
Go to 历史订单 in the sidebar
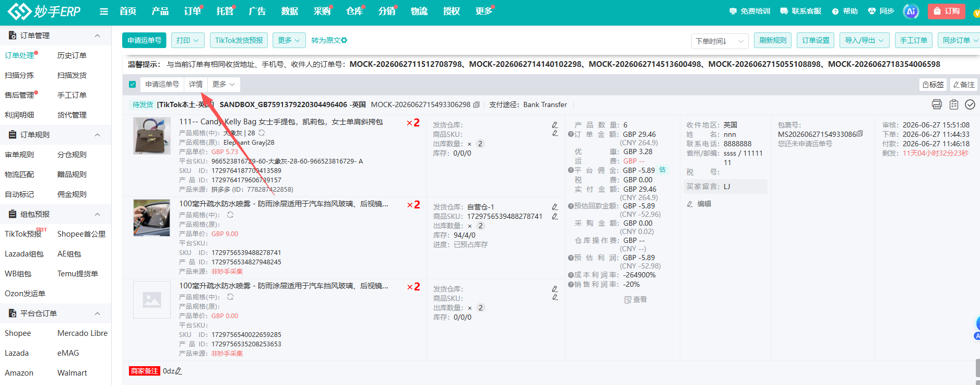tap(72, 55)
